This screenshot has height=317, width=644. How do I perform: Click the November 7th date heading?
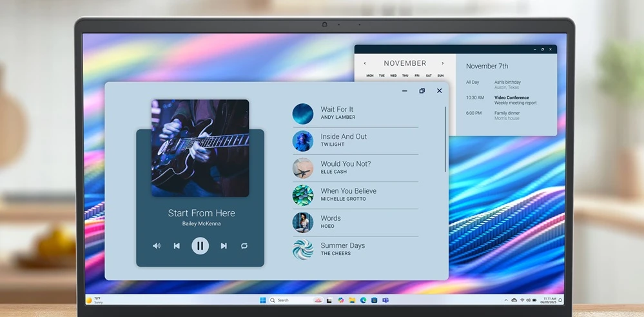click(487, 66)
